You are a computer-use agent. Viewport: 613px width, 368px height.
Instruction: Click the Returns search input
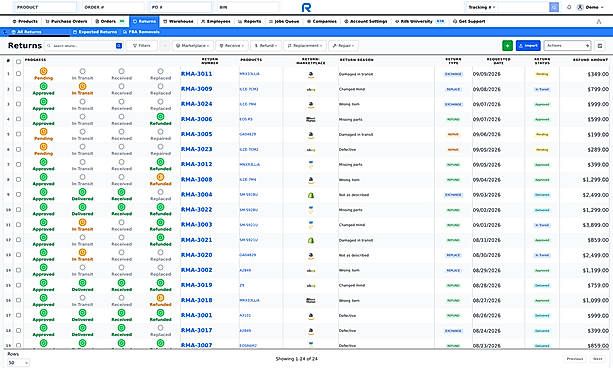coord(81,46)
